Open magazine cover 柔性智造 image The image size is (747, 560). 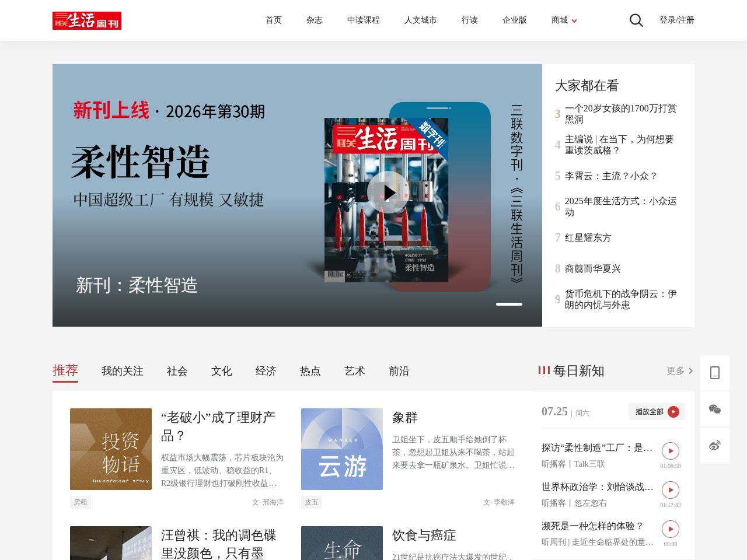386,200
